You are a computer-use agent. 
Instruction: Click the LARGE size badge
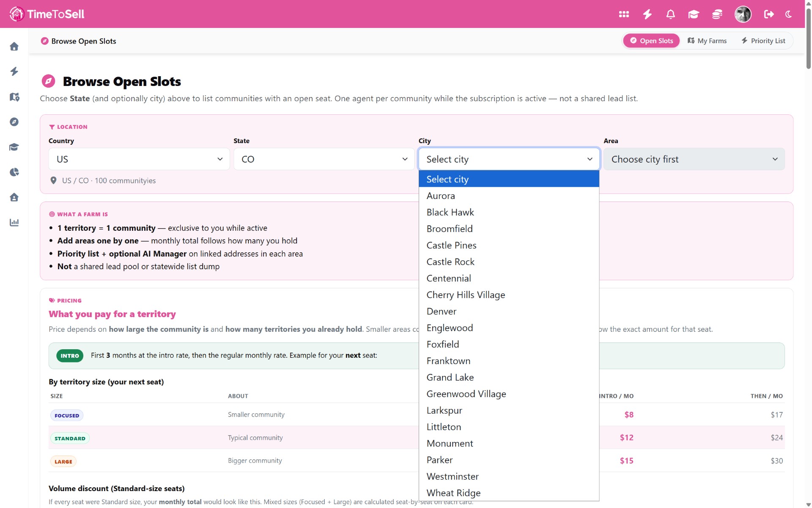tap(63, 461)
